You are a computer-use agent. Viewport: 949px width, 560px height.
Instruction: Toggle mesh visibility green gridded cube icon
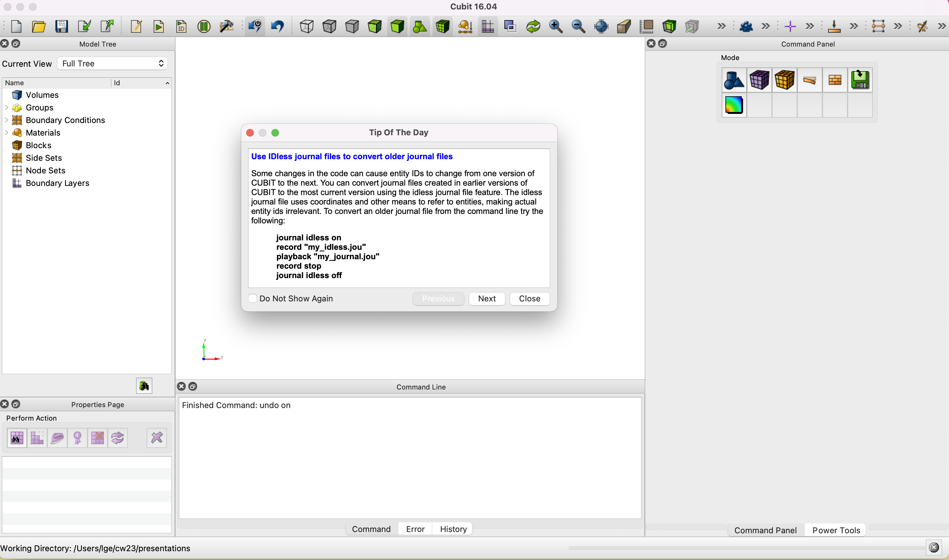(x=443, y=26)
